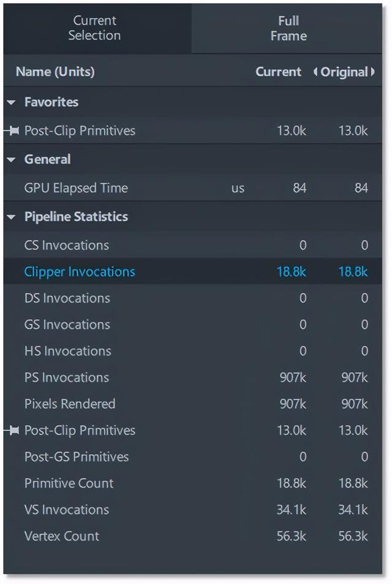The height and width of the screenshot is (584, 392).
Task: Switch to the Full Frame tab
Action: (x=288, y=28)
